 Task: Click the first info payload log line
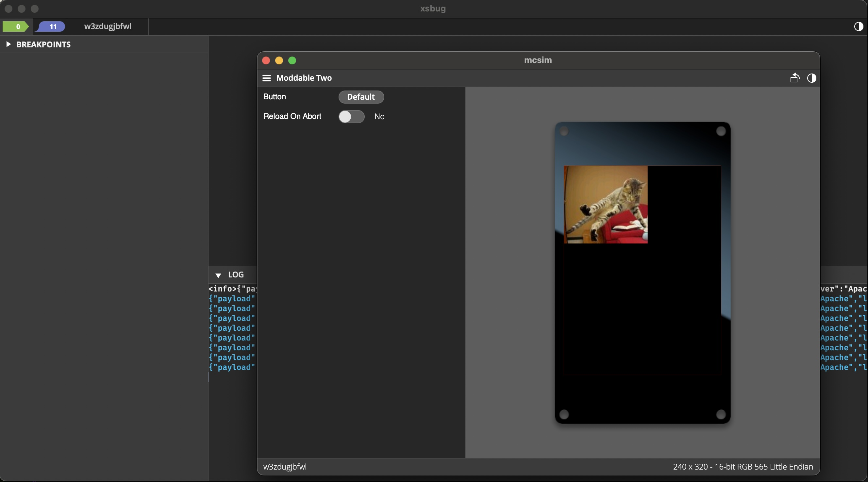(x=232, y=289)
